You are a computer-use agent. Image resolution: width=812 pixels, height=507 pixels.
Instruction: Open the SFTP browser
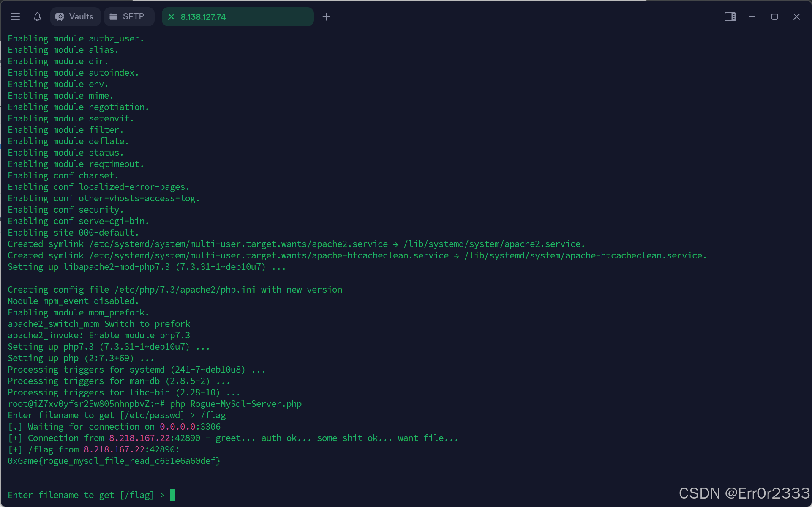(x=129, y=17)
